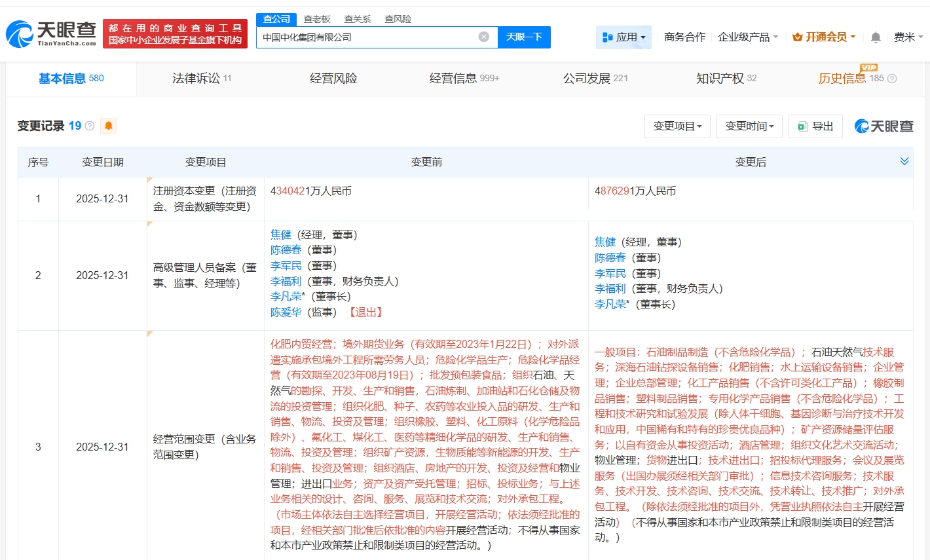Image resolution: width=930 pixels, height=560 pixels.
Task: Export records using the 导出 button
Action: [815, 126]
